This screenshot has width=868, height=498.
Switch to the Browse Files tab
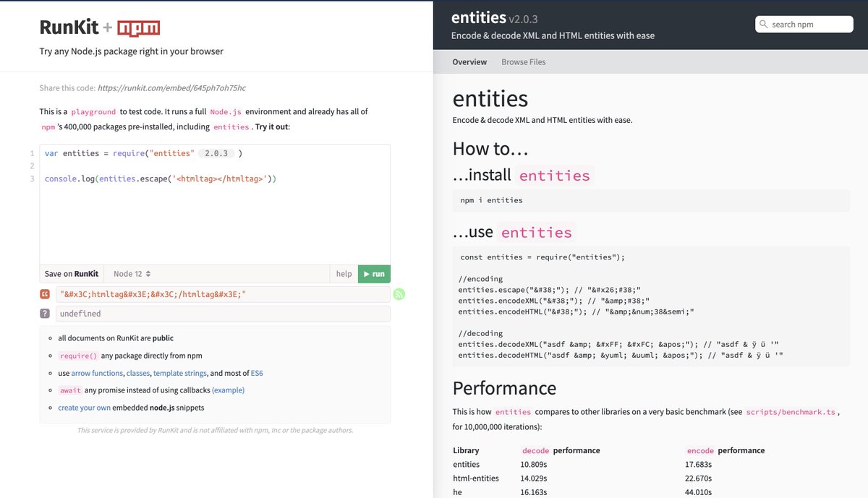coord(524,62)
